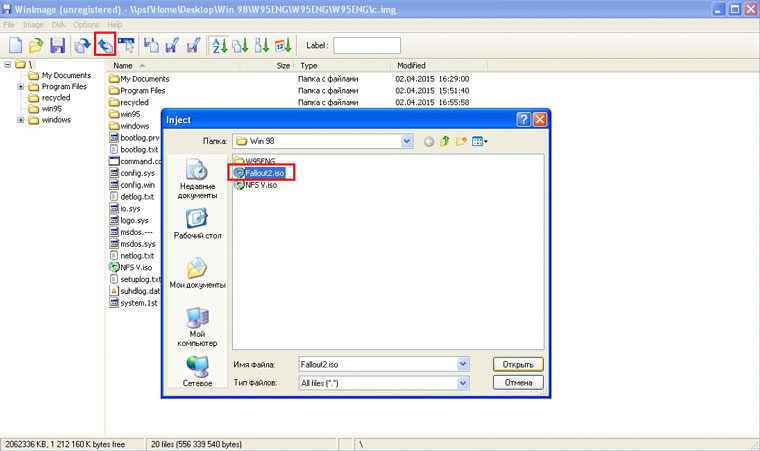
Task: Open Недавние документы in places bar
Action: [x=197, y=178]
